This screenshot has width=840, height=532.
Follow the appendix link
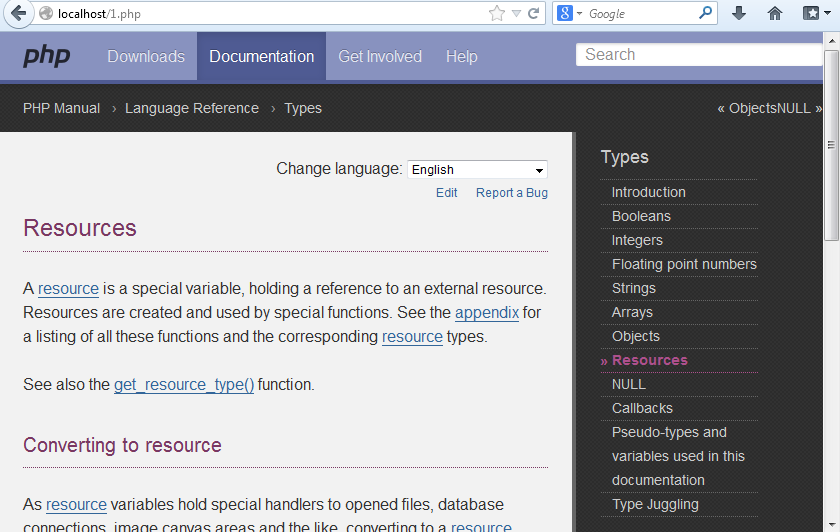(x=486, y=312)
